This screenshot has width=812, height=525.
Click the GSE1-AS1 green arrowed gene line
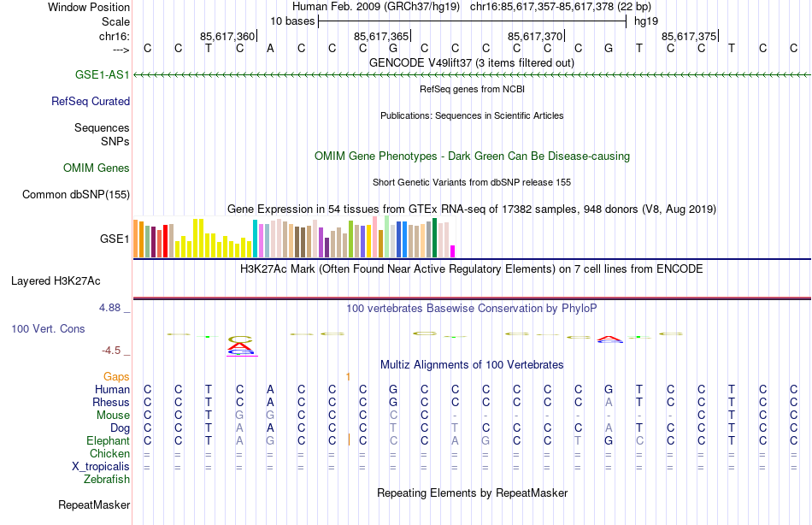(472, 75)
